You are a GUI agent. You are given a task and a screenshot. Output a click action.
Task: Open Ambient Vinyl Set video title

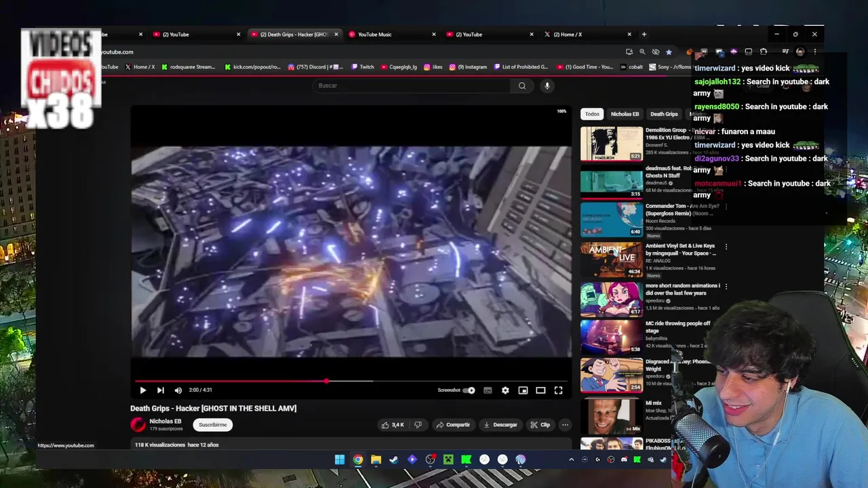click(680, 249)
